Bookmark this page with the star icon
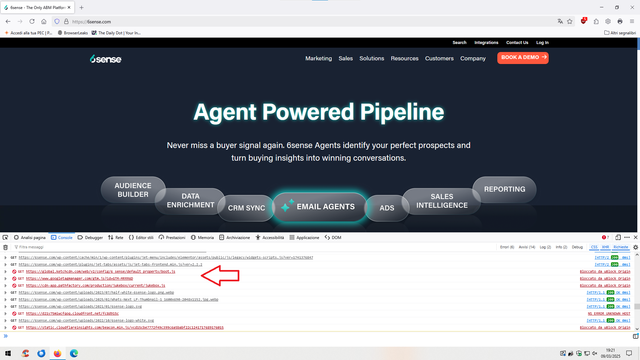This screenshot has width=640, height=360. click(570, 22)
